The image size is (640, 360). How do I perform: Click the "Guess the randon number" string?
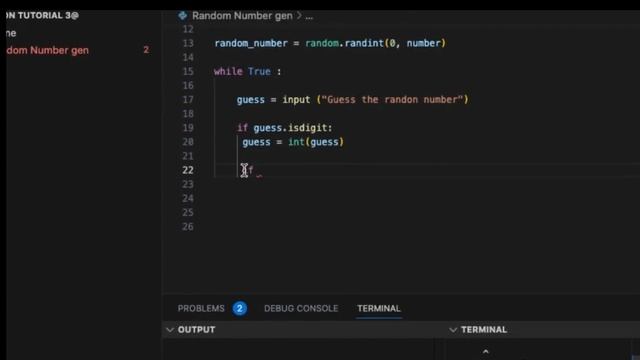pos(393,100)
